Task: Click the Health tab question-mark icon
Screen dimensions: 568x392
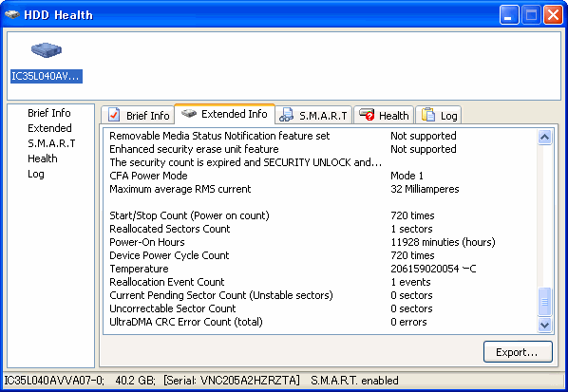Action: [367, 115]
